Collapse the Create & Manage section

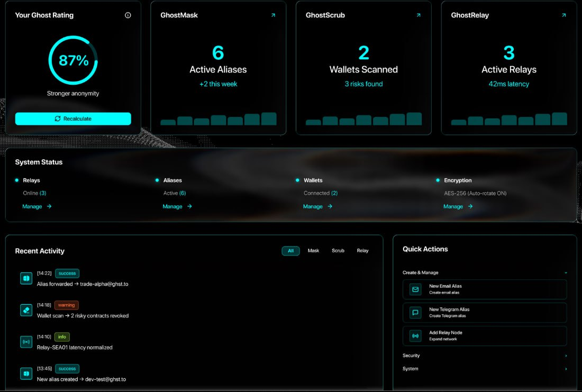pyautogui.click(x=566, y=273)
